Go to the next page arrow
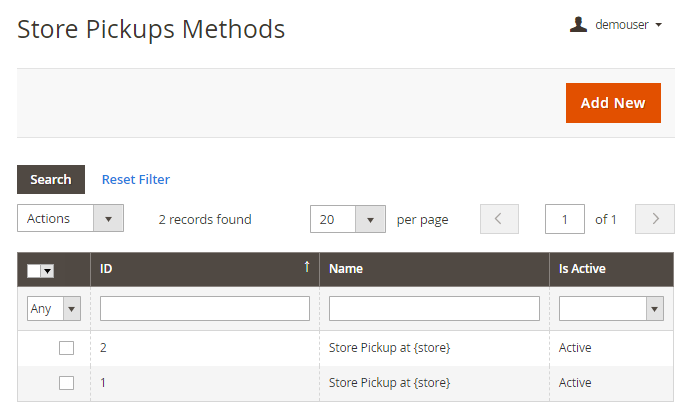The image size is (689, 416). pyautogui.click(x=655, y=219)
